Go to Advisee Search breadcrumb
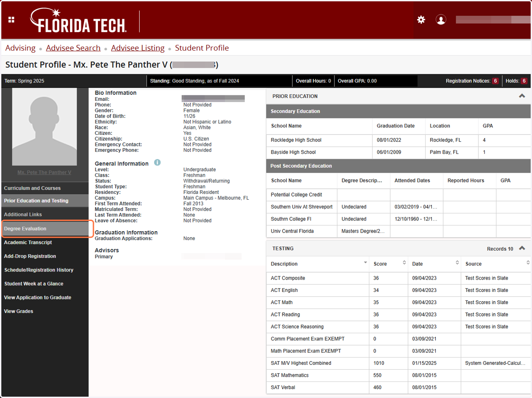 point(73,48)
